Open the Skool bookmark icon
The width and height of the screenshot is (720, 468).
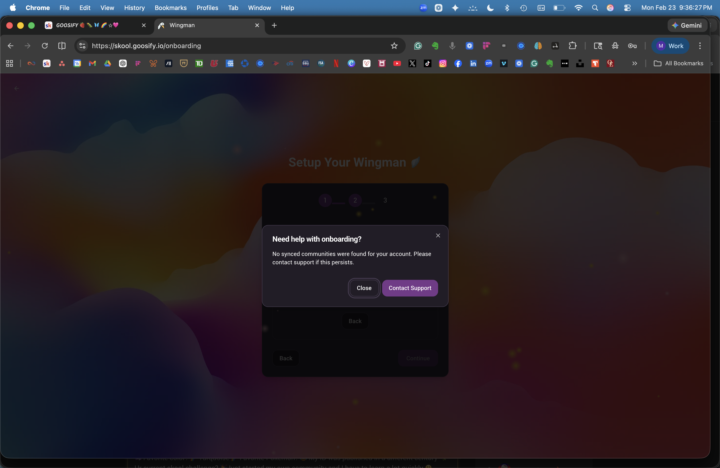46,63
